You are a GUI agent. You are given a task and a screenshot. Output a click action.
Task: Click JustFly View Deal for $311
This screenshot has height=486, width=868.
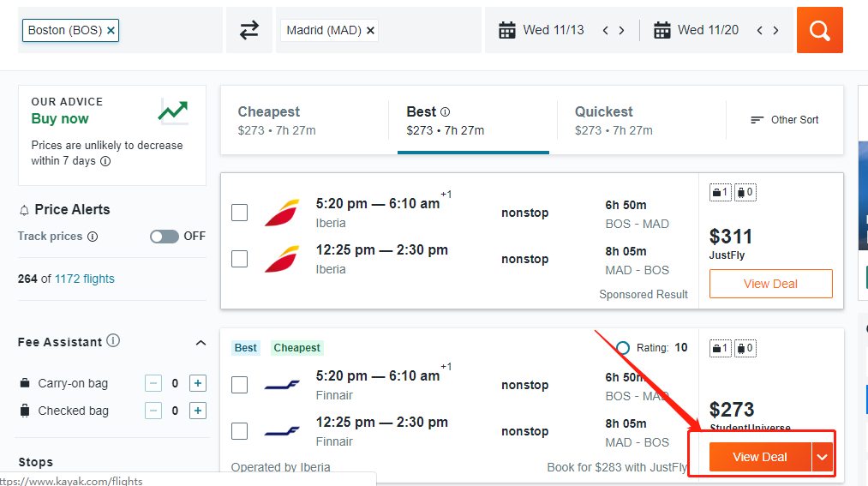pyautogui.click(x=770, y=284)
